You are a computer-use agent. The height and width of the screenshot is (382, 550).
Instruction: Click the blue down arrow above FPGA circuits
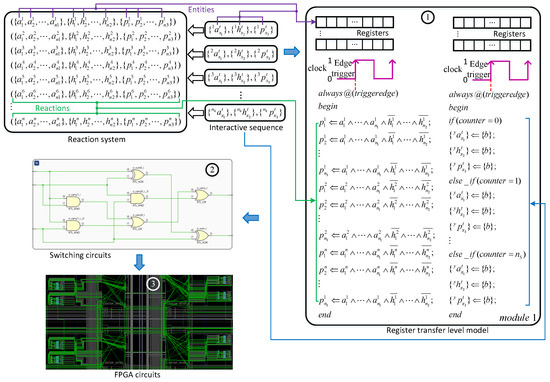coord(139,262)
